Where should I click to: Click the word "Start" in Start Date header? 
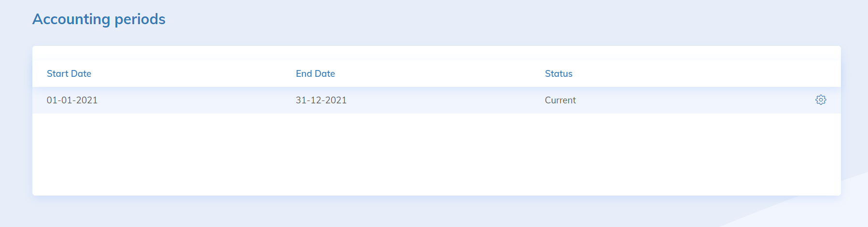pyautogui.click(x=57, y=73)
